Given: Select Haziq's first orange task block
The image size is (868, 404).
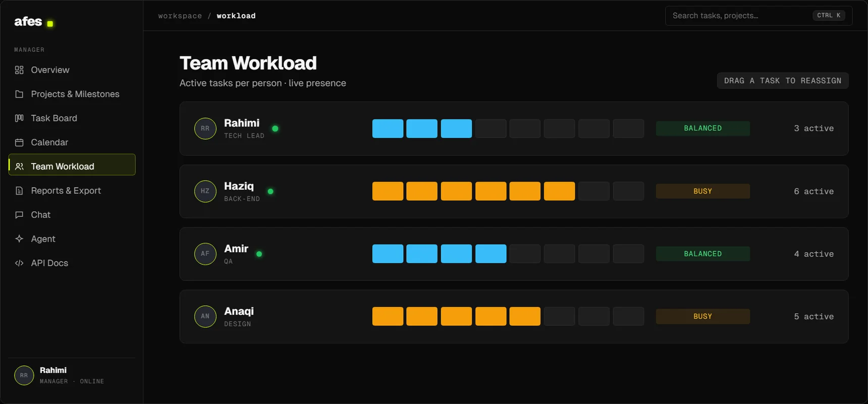Looking at the screenshot, I should [388, 191].
